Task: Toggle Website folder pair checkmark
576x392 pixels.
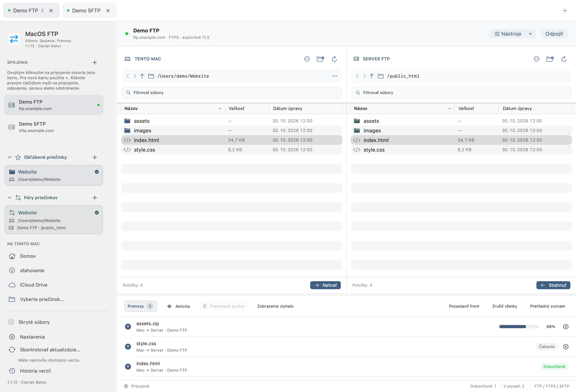Action: pyautogui.click(x=97, y=213)
